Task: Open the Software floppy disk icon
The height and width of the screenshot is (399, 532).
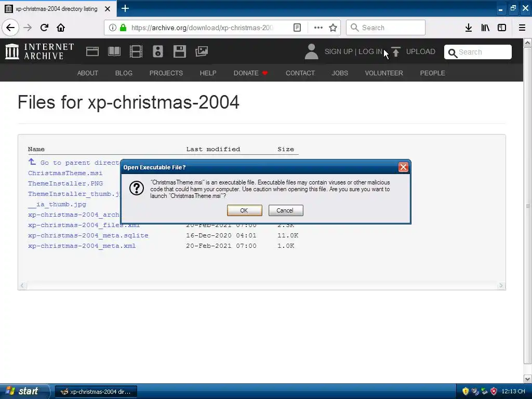Action: point(179,51)
